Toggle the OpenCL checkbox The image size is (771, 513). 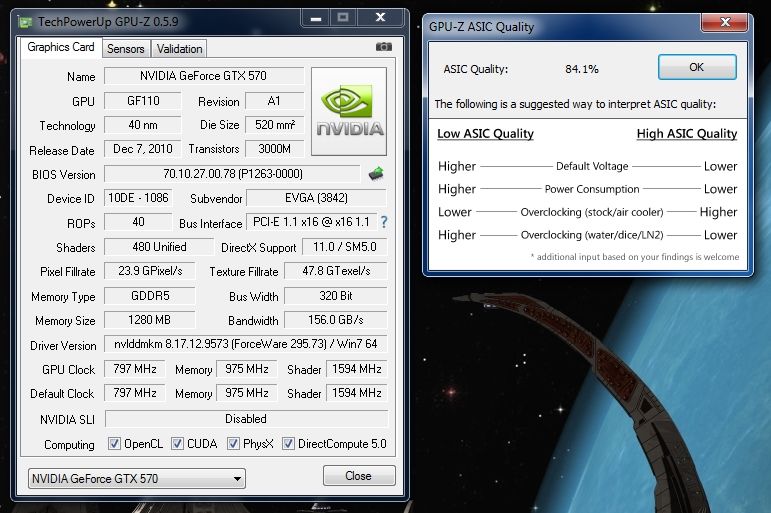(114, 444)
